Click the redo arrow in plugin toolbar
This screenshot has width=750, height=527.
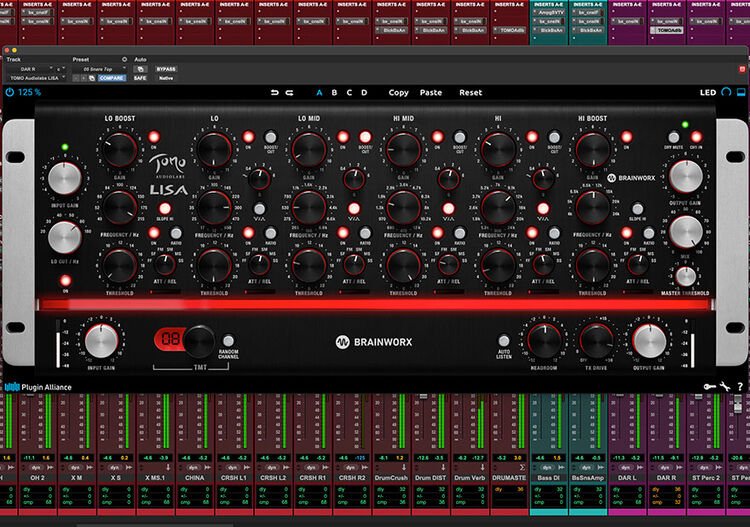[289, 93]
